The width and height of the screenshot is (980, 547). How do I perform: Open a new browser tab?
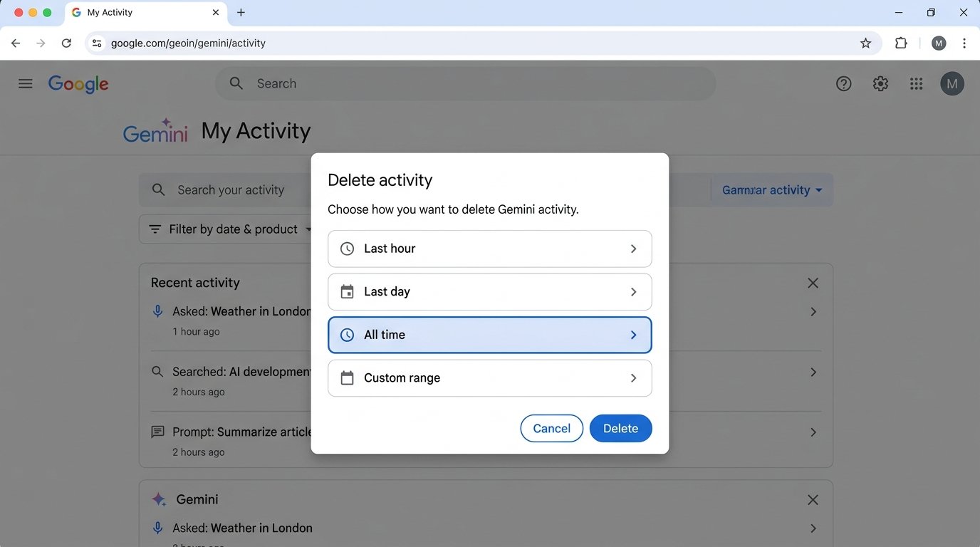click(x=241, y=13)
